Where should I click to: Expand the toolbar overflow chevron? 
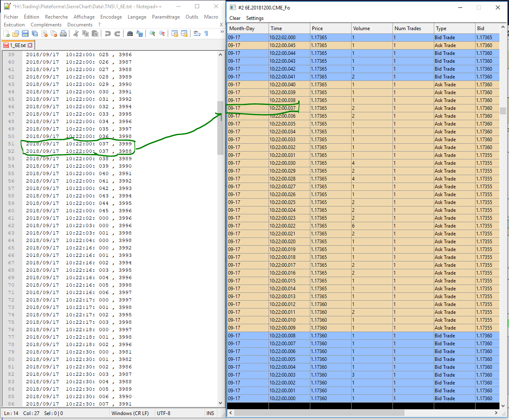222,32
